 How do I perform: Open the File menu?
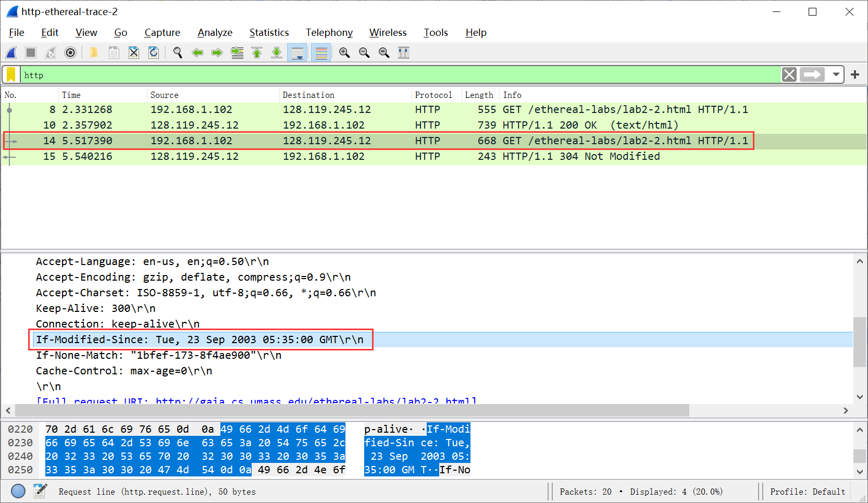[17, 32]
